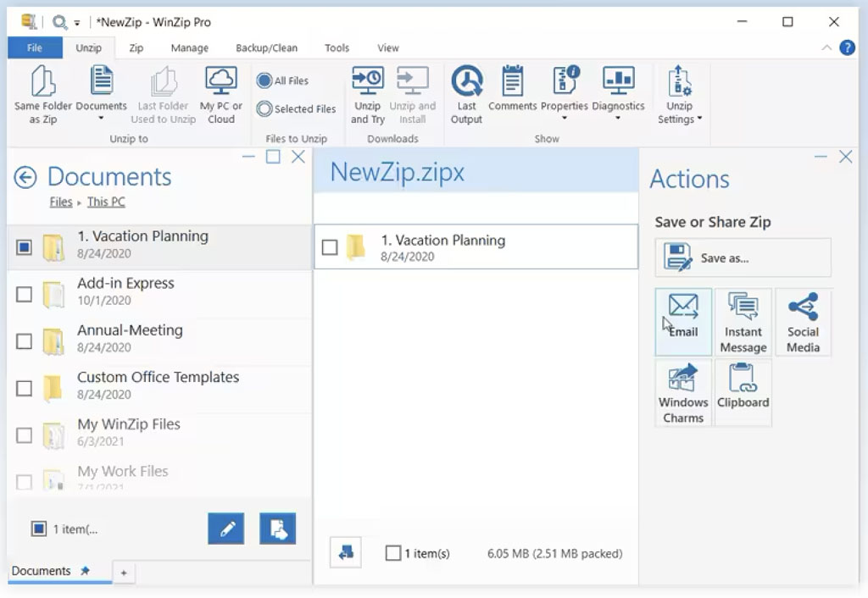Check Custom Office Templates folder

(24, 388)
